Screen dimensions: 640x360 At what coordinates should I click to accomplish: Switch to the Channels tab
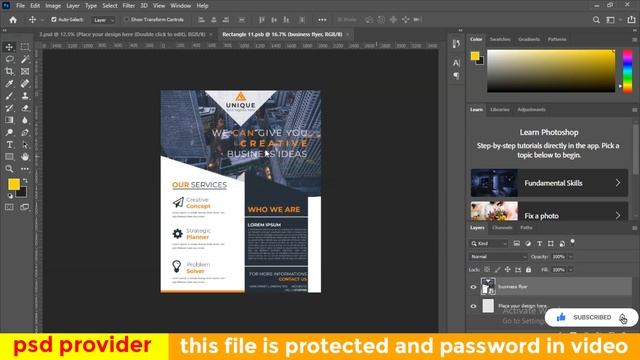click(502, 228)
